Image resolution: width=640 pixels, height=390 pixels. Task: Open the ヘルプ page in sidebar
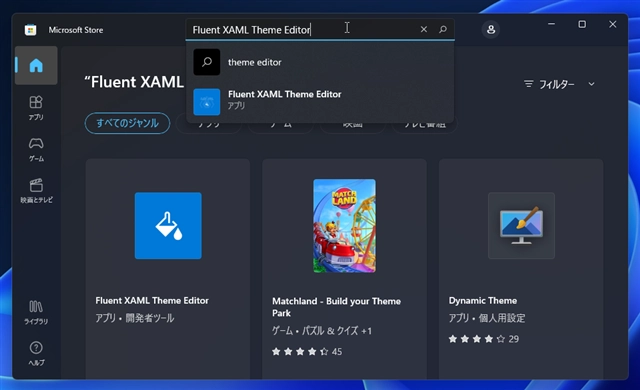tap(36, 353)
